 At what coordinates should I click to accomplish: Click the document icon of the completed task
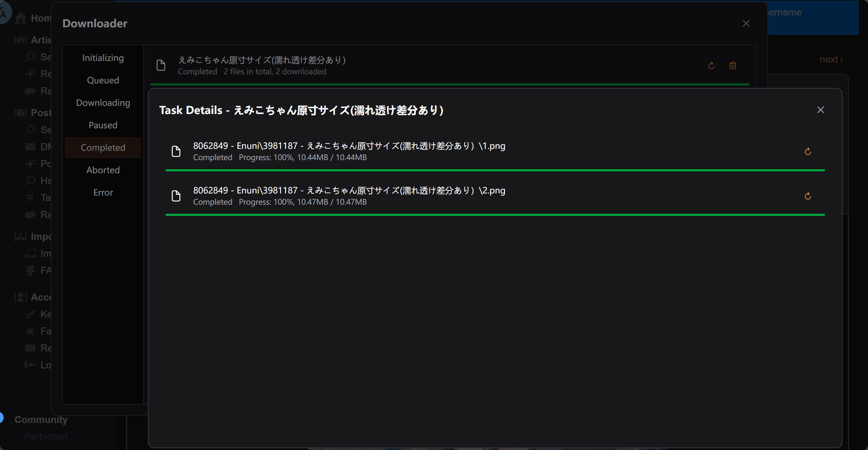(x=161, y=65)
